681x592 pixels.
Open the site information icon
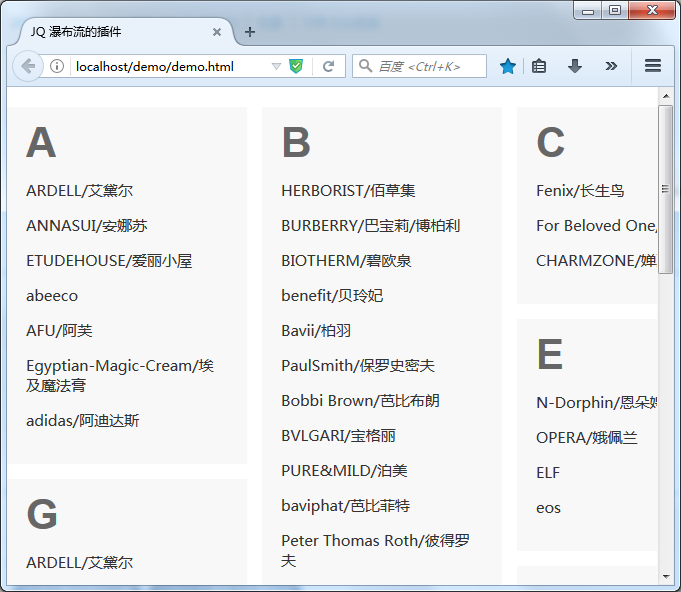[x=57, y=66]
